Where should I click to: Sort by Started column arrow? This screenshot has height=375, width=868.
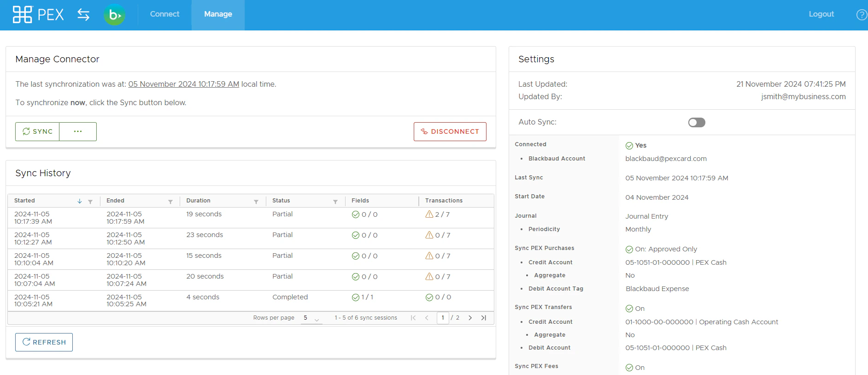[x=80, y=201]
